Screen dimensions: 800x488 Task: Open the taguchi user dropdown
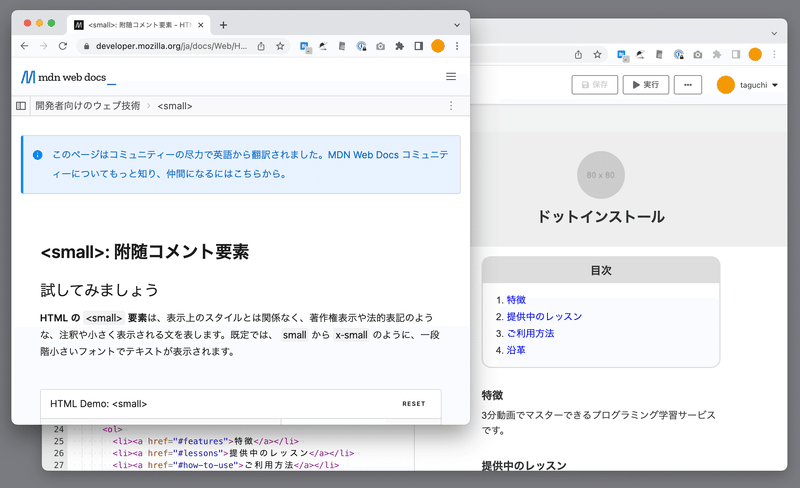point(759,85)
